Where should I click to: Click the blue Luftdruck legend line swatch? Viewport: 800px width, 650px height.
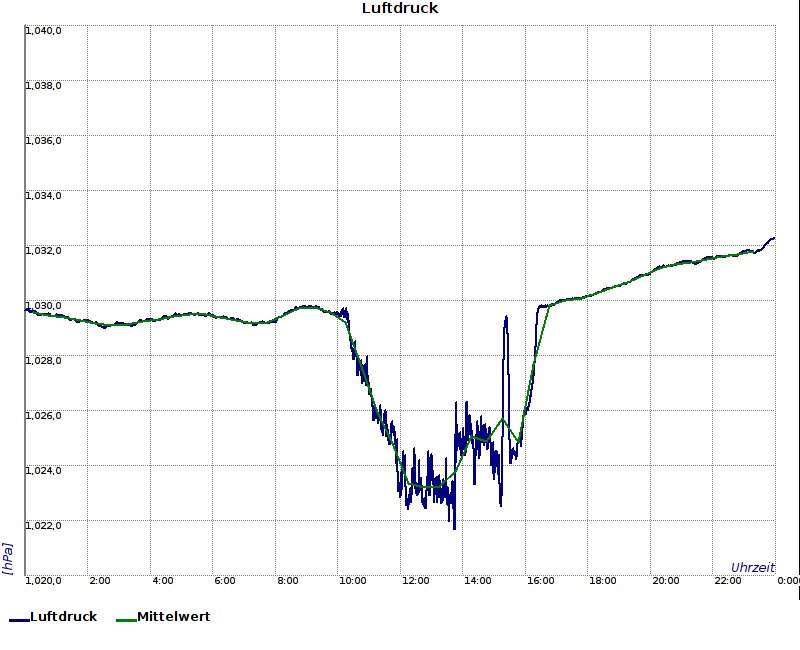(19, 620)
